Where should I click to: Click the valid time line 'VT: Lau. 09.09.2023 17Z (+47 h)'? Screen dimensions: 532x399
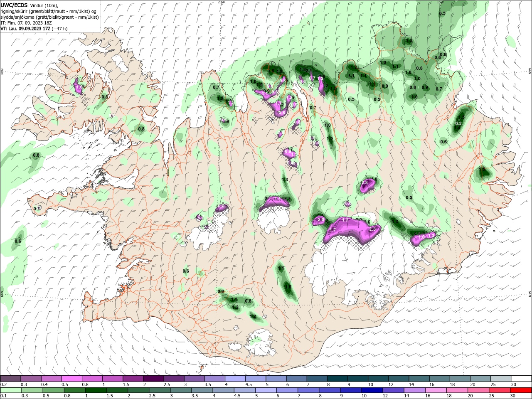34,29
